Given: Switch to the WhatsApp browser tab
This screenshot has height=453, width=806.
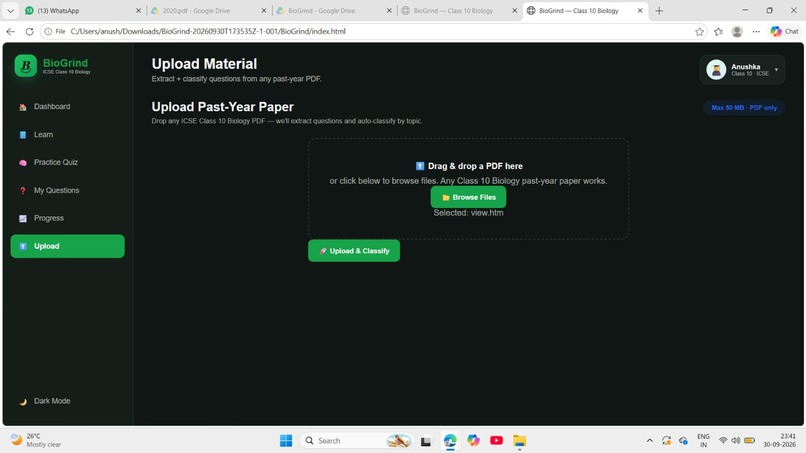Looking at the screenshot, I should (x=82, y=10).
